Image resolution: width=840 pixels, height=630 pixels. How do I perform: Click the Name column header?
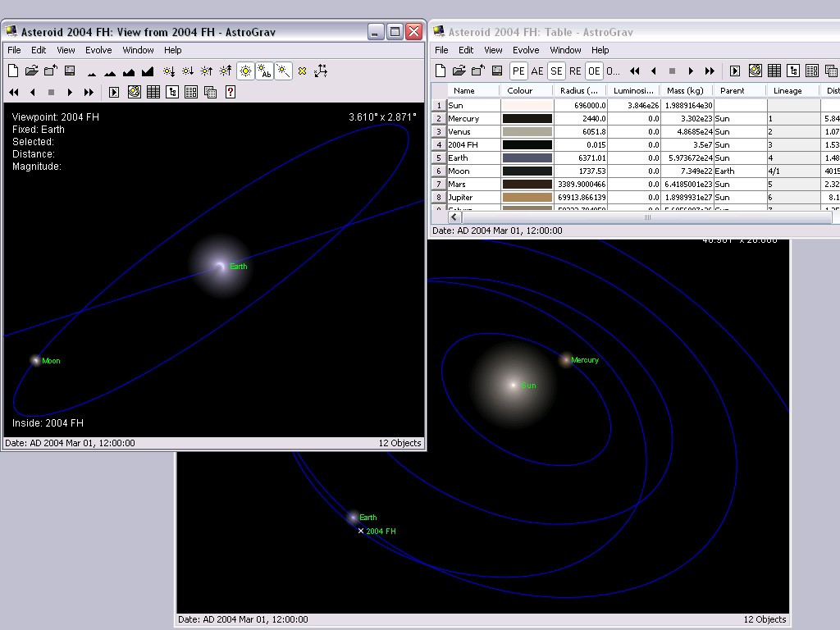click(x=464, y=90)
